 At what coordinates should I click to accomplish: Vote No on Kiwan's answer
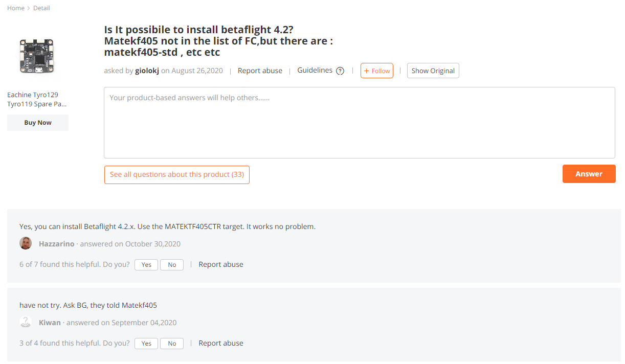pyautogui.click(x=171, y=343)
